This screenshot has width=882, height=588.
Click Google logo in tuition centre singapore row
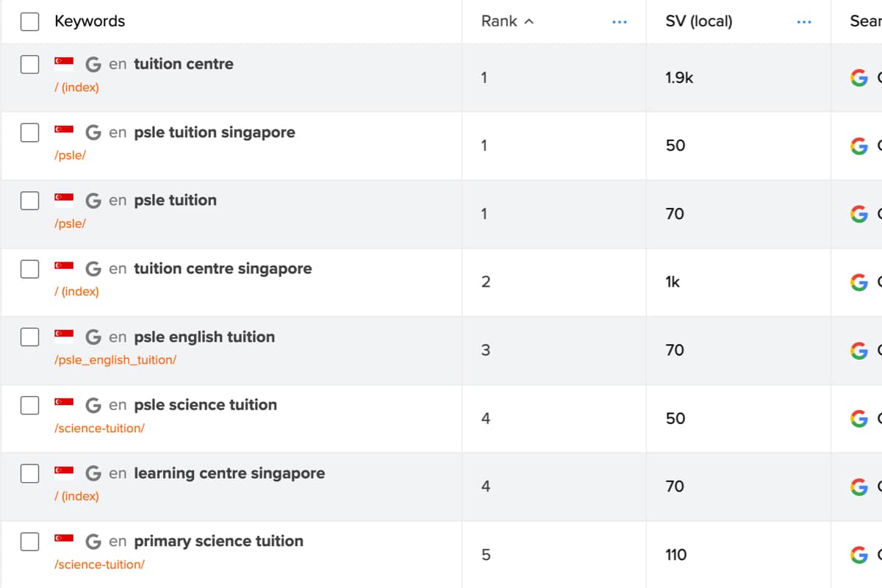click(x=858, y=282)
